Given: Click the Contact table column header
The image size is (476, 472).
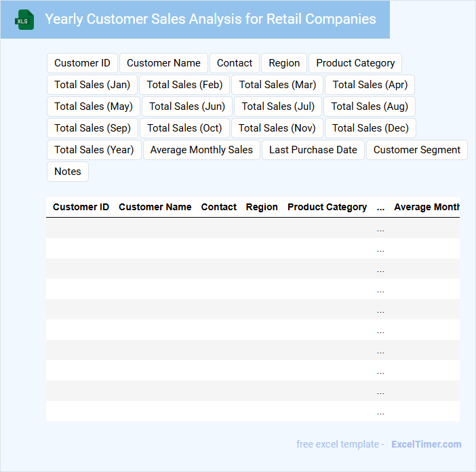Looking at the screenshot, I should click(218, 207).
